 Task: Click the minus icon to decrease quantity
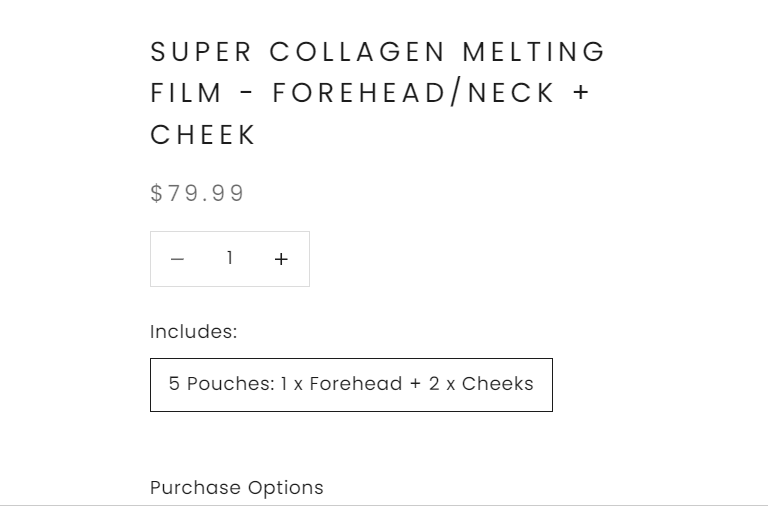point(178,259)
